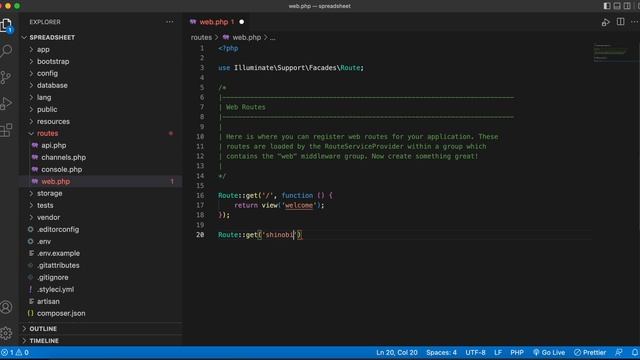Click Go Live in status bar
The image size is (640, 360).
click(x=549, y=352)
